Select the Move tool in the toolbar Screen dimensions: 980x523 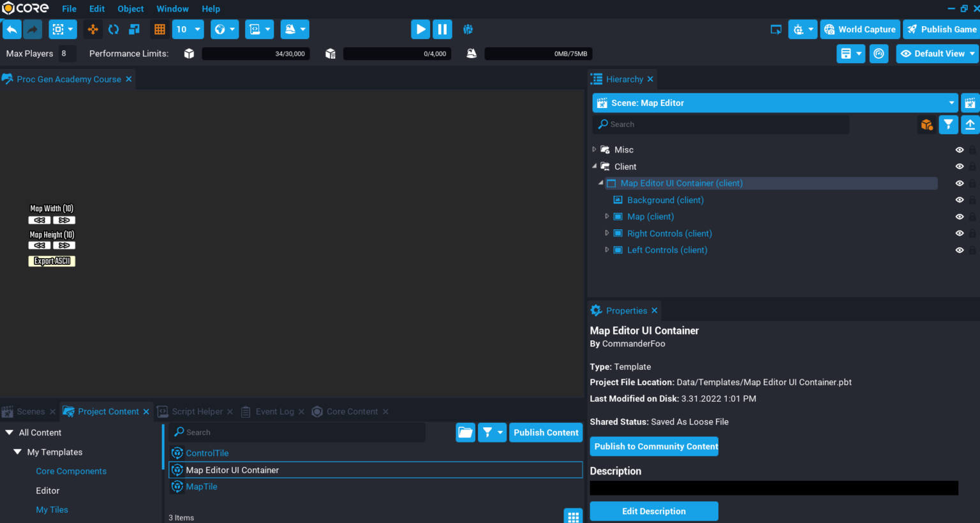coord(93,29)
